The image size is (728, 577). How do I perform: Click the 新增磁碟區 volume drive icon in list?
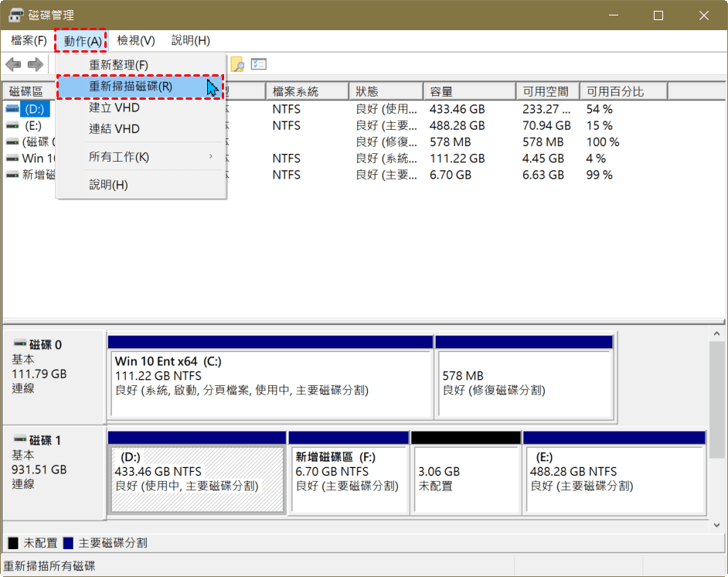pos(12,175)
